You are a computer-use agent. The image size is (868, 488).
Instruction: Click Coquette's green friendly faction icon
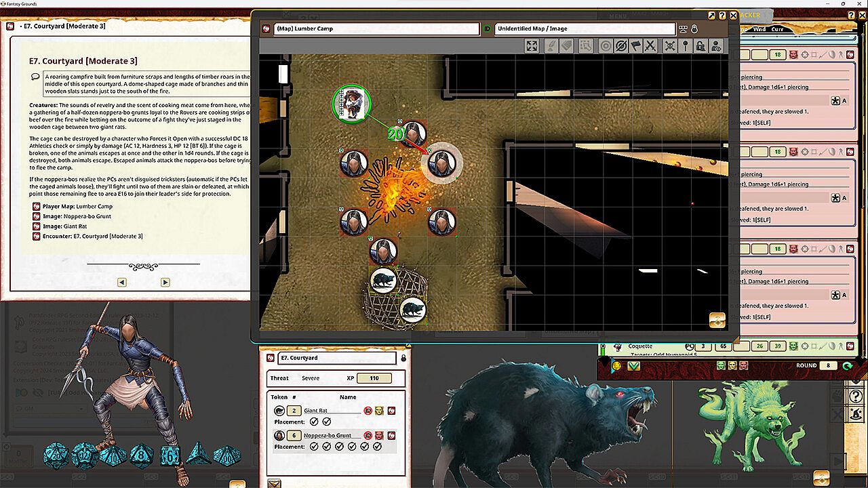point(793,346)
